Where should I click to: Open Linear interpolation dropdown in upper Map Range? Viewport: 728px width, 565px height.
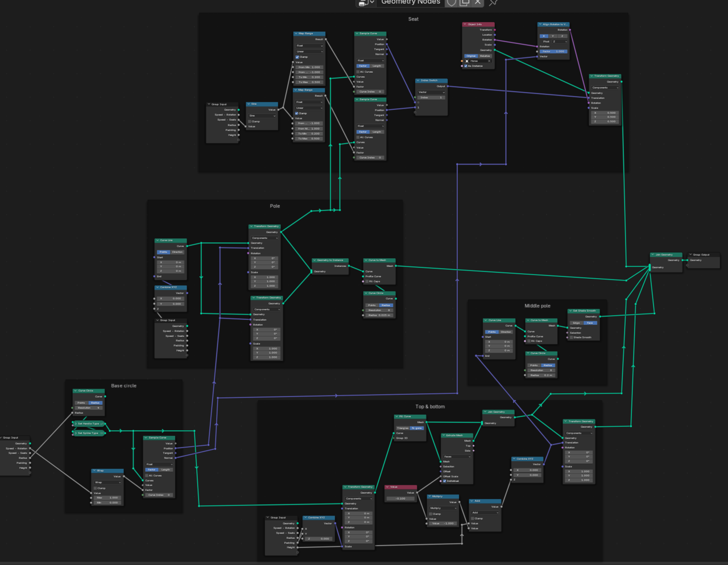tap(309, 52)
